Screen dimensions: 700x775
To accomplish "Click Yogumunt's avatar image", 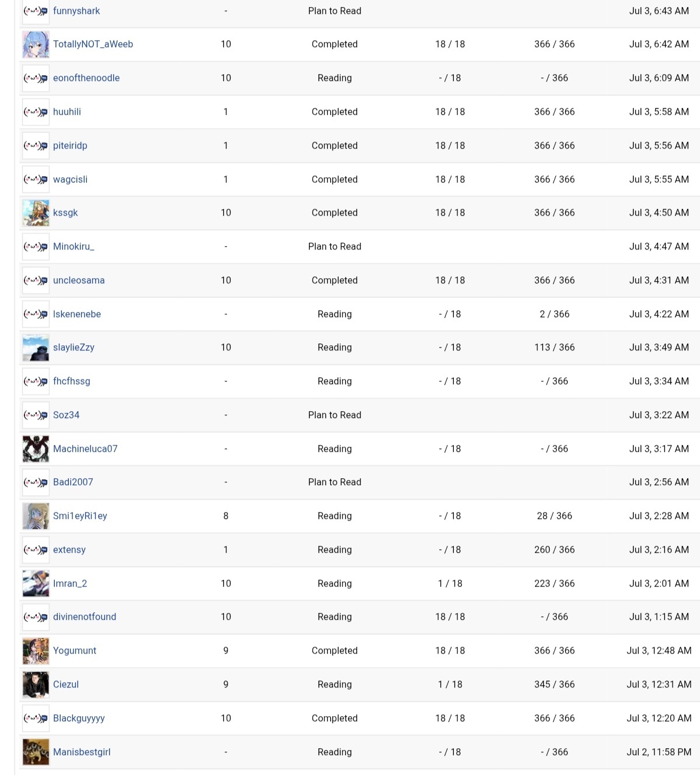I will point(36,651).
